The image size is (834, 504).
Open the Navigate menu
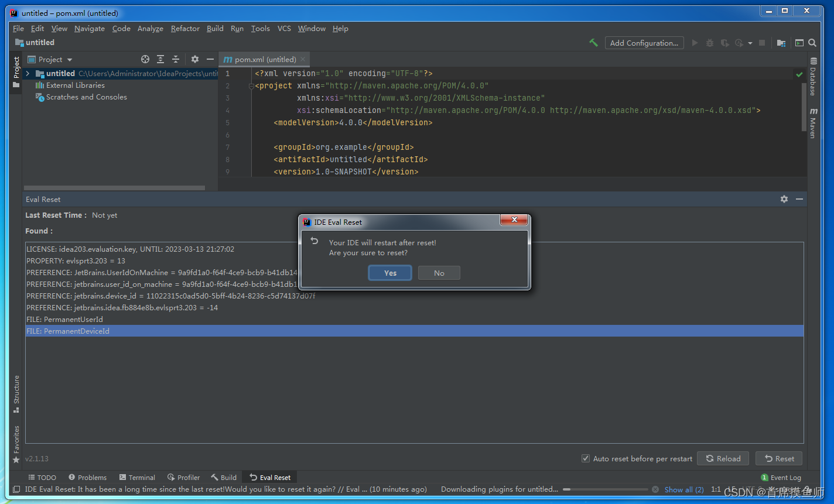[x=90, y=28]
